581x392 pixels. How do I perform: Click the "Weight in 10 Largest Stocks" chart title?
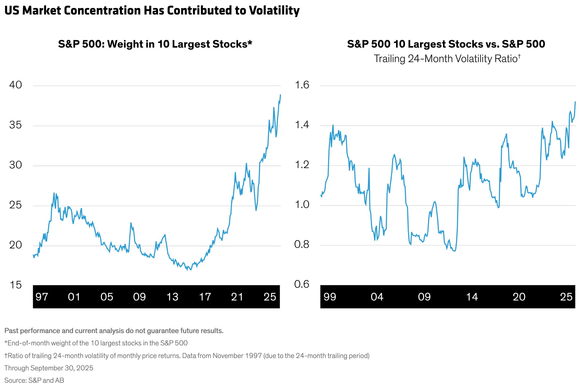pyautogui.click(x=155, y=44)
